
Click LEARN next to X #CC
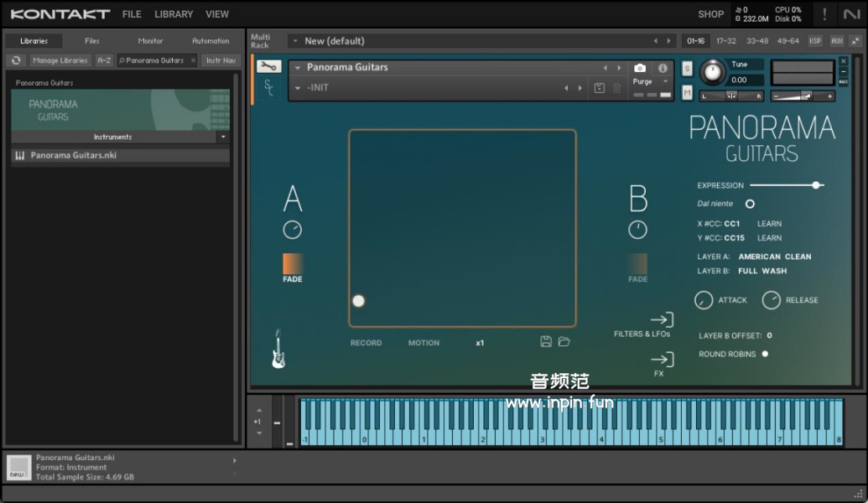[769, 224]
